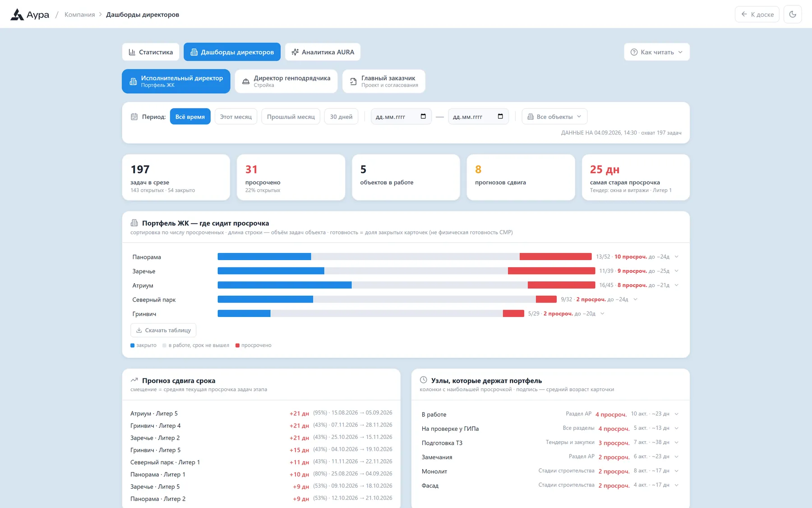The height and width of the screenshot is (508, 812).
Task: Click the Подготовка ТЗ node row
Action: click(x=550, y=443)
